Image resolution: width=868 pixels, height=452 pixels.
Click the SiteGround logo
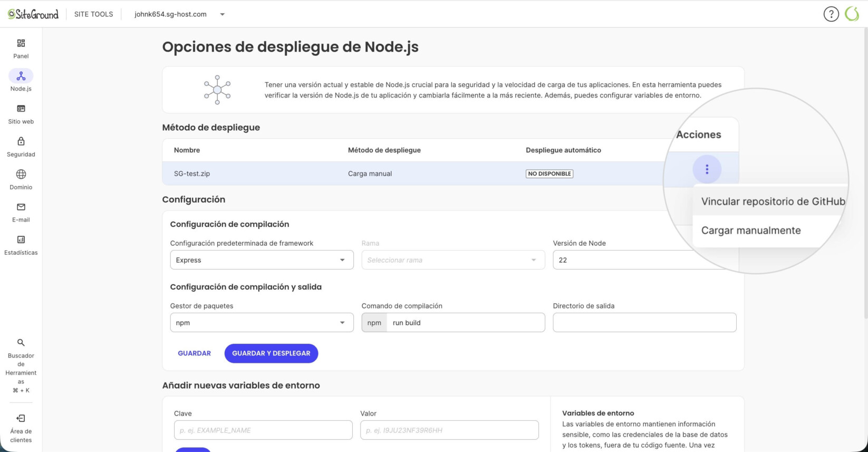pos(33,14)
